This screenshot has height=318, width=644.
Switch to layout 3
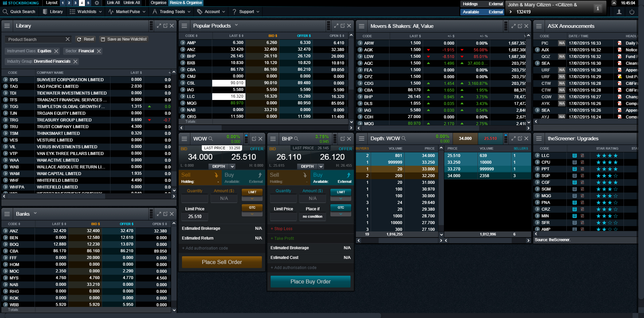75,3
